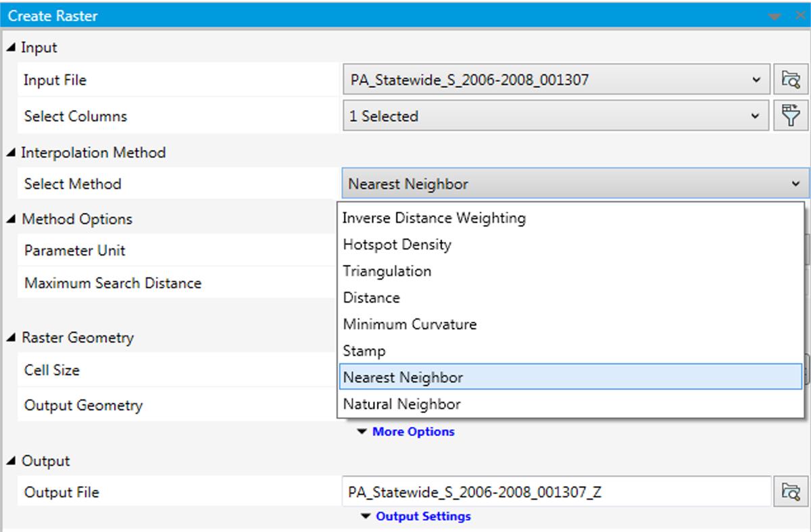Collapse the Raster Geometry section
The height and width of the screenshot is (532, 811).
[x=11, y=337]
